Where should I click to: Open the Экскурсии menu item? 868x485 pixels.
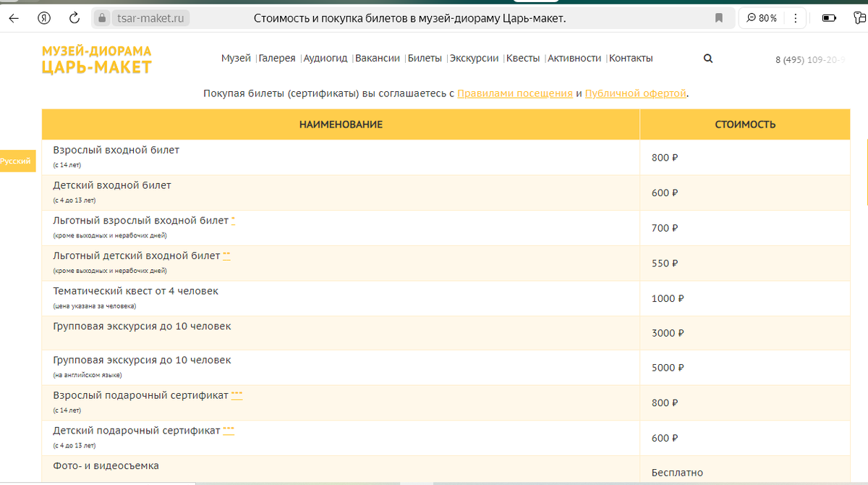pyautogui.click(x=474, y=59)
